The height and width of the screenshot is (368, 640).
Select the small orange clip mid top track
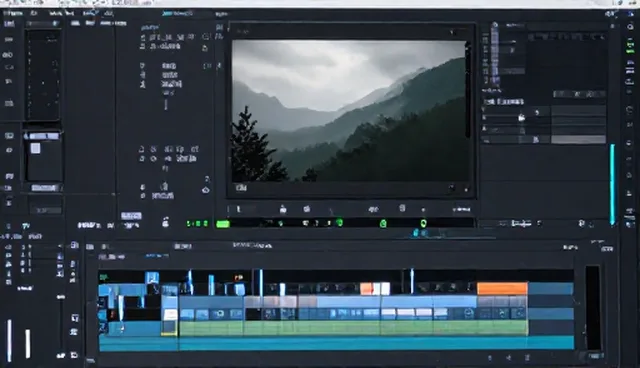[367, 289]
